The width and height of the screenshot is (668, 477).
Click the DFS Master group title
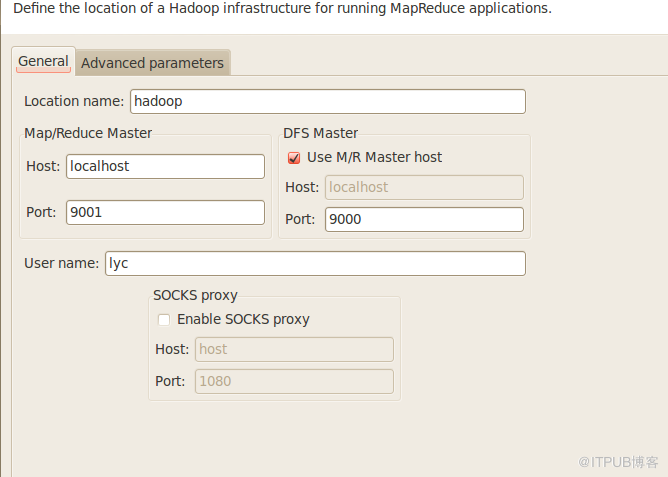320,133
